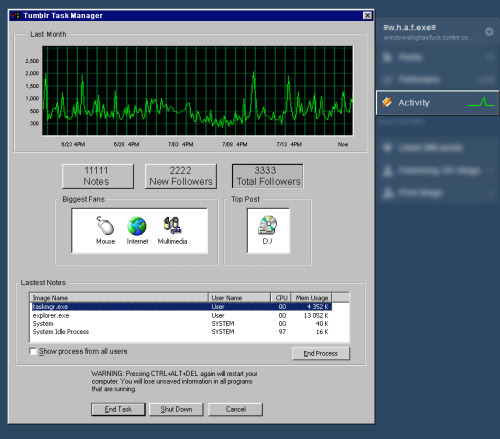Click the End Process button
Image resolution: width=500 pixels, height=439 pixels.
321,353
